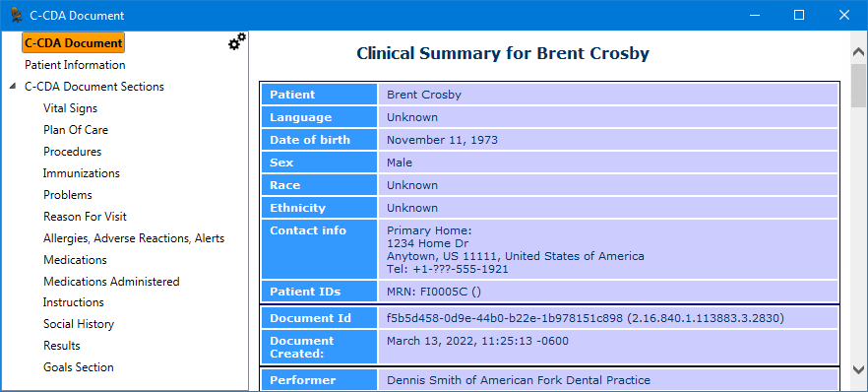
Task: Maximize the C-CDA Document window
Action: click(x=799, y=16)
